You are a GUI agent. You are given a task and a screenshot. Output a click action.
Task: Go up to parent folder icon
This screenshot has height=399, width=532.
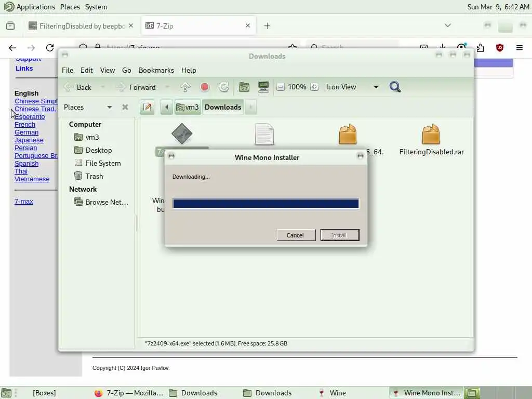pos(185,87)
